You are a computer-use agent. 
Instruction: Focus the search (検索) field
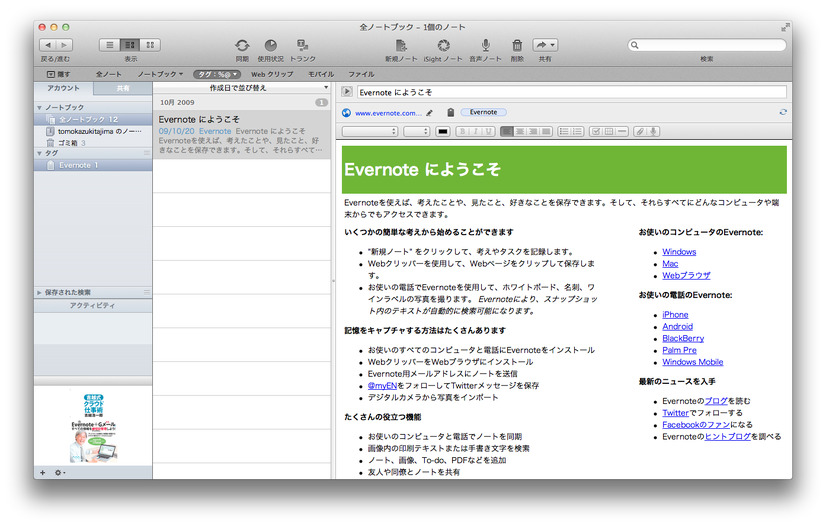[707, 45]
